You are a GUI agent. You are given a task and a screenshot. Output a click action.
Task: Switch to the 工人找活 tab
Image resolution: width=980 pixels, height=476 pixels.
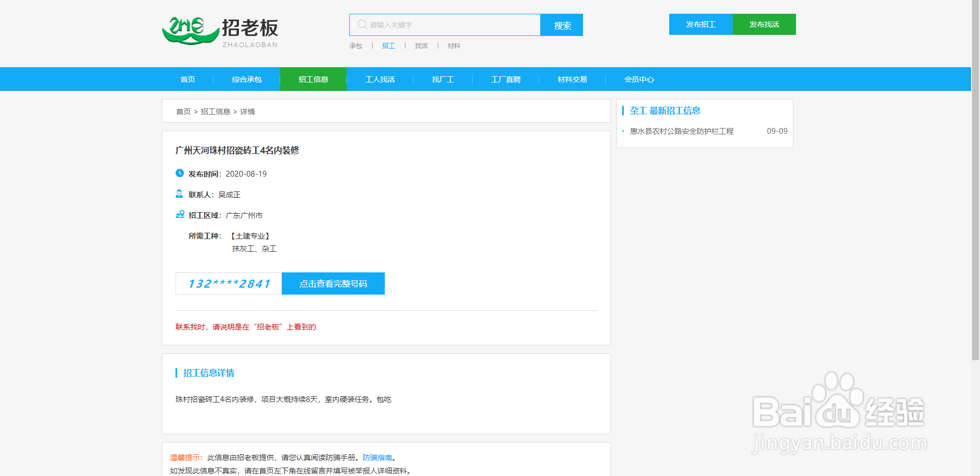[x=381, y=79]
